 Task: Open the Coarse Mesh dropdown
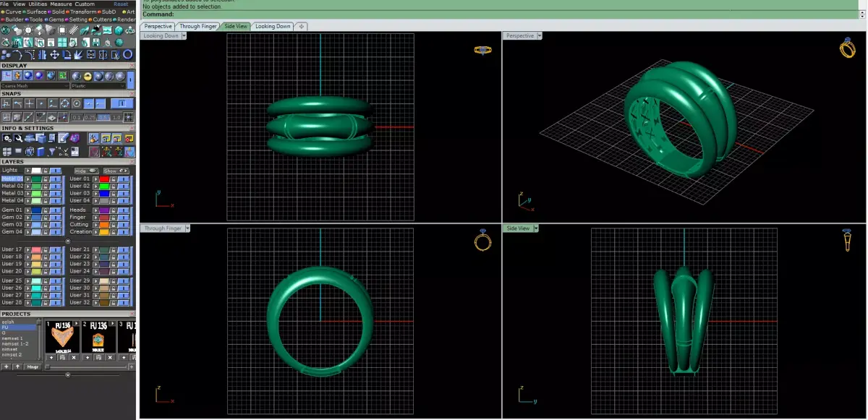35,85
